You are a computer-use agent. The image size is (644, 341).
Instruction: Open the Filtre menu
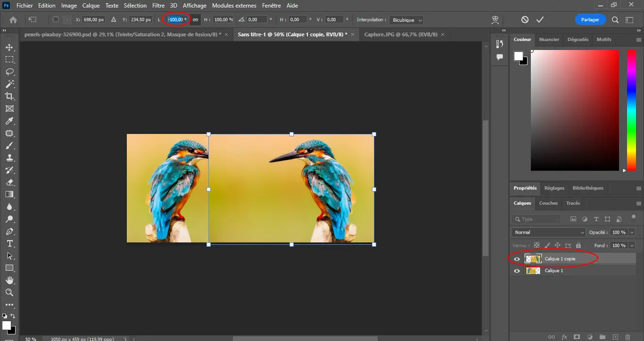coord(158,6)
